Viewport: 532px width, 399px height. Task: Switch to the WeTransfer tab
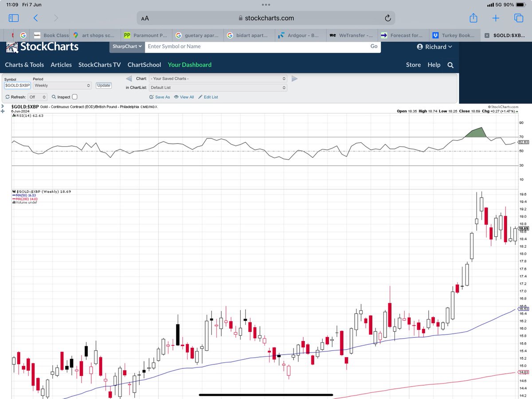click(352, 35)
